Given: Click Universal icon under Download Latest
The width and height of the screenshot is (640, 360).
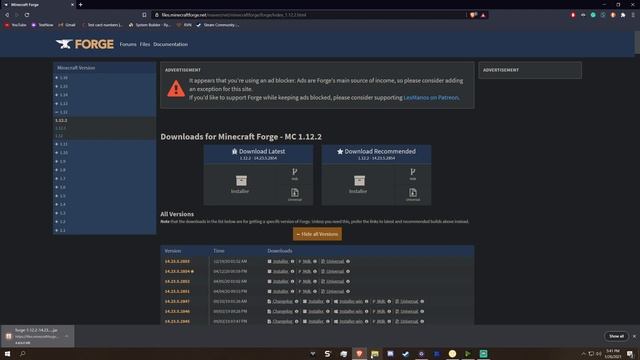Looking at the screenshot, I should [x=295, y=192].
